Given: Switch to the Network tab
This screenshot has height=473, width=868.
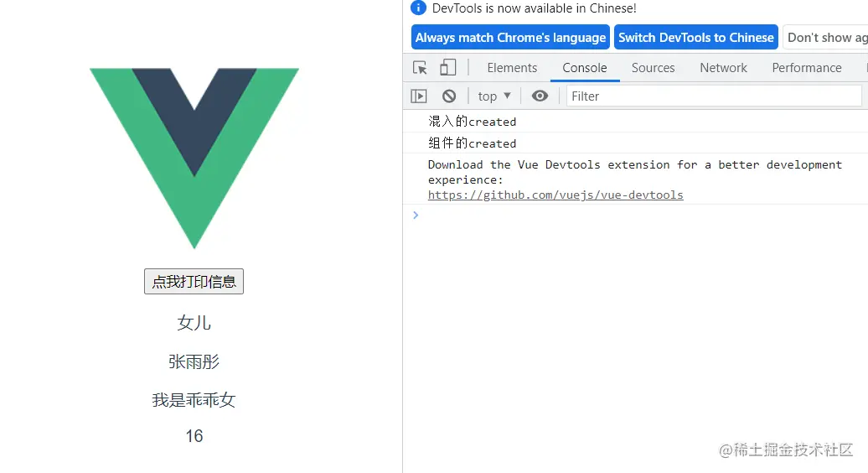Looking at the screenshot, I should click(724, 68).
